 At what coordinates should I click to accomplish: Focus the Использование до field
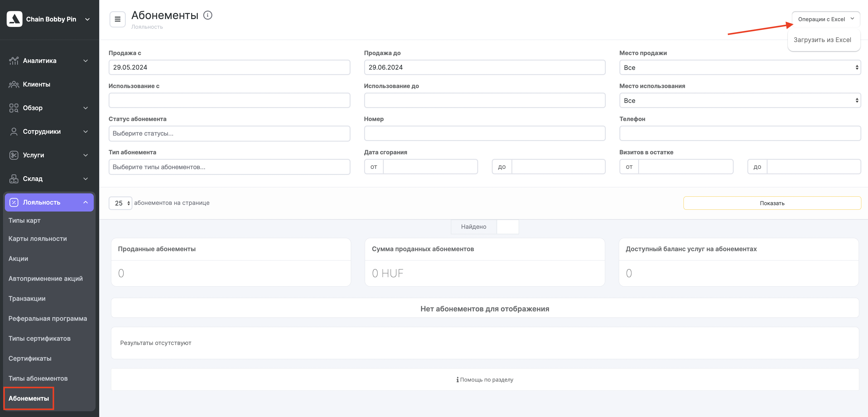[x=485, y=100]
